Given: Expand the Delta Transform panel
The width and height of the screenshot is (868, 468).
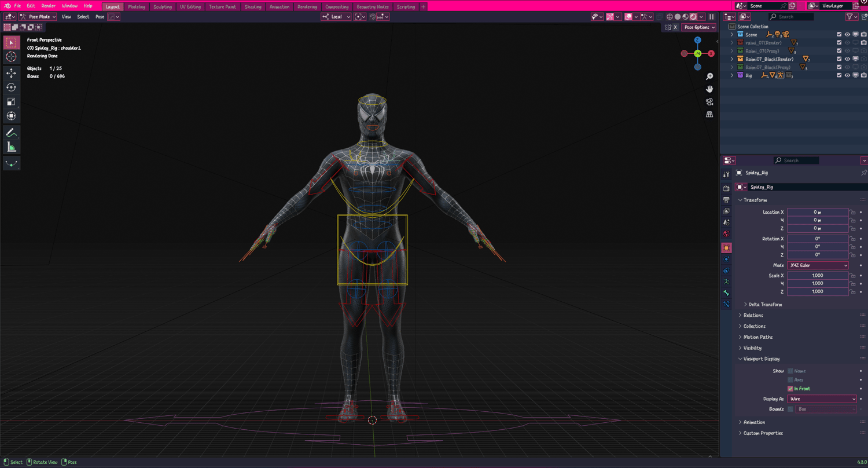Looking at the screenshot, I should click(x=764, y=305).
